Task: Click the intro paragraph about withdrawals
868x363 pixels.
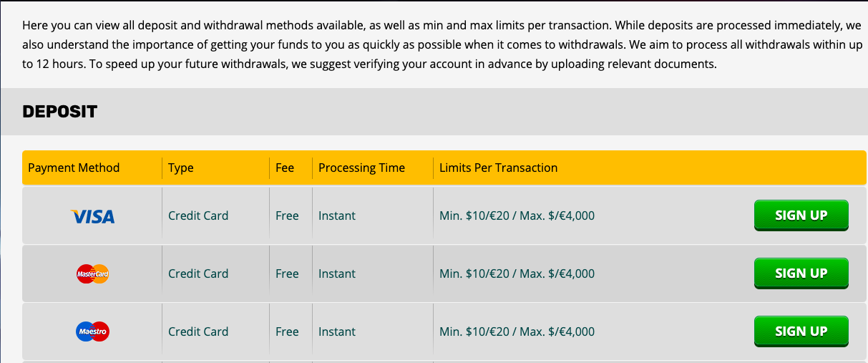Action: [442, 44]
